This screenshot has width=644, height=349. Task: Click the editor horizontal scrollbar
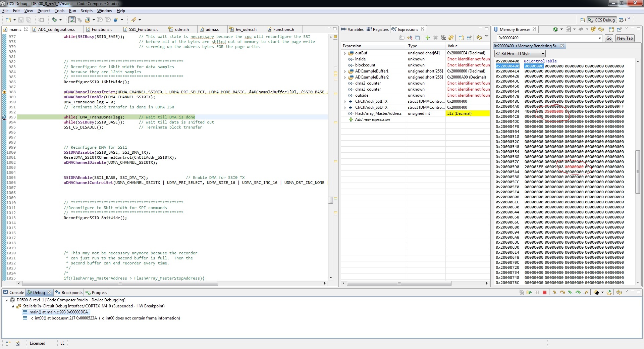pyautogui.click(x=120, y=284)
